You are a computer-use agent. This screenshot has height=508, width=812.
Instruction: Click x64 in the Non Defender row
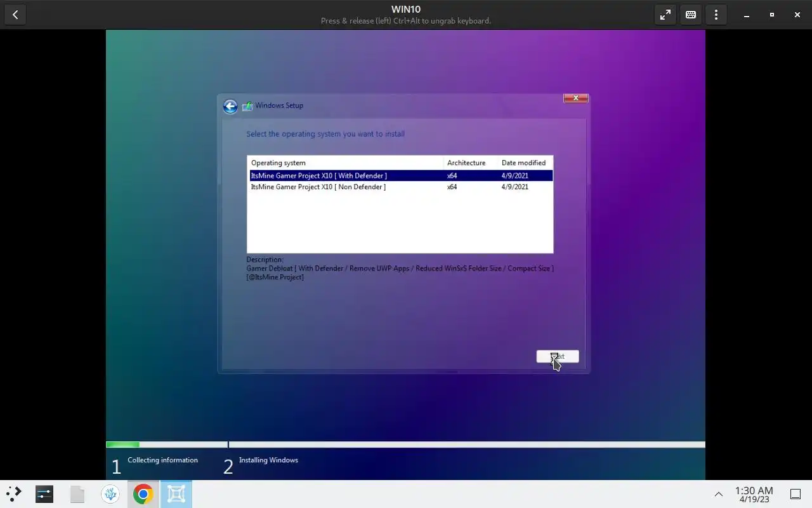coord(452,187)
